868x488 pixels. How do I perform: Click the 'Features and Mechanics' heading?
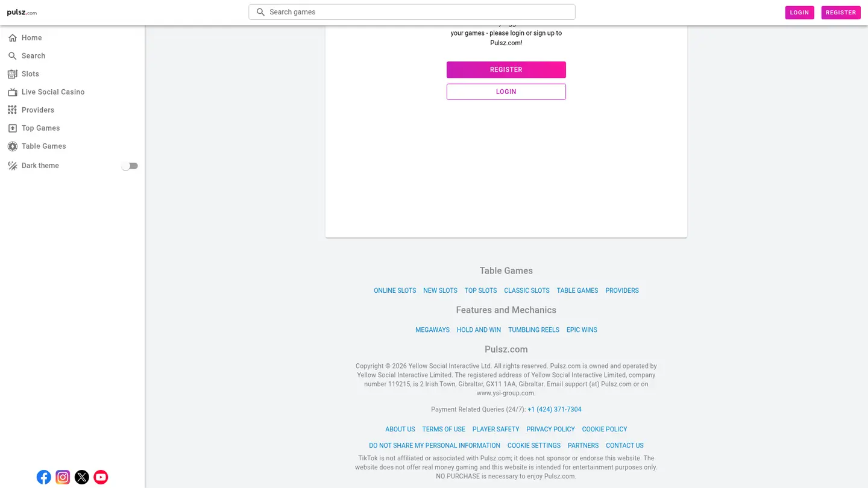tap(506, 310)
